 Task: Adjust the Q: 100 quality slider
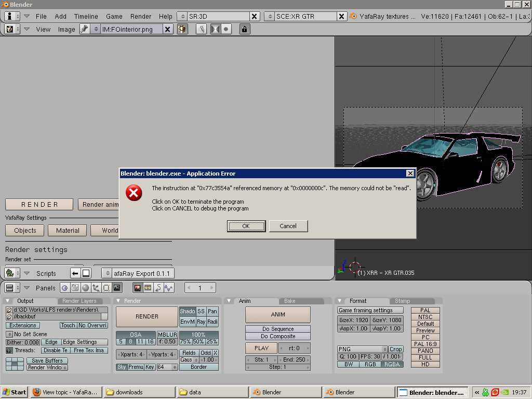tap(348, 356)
